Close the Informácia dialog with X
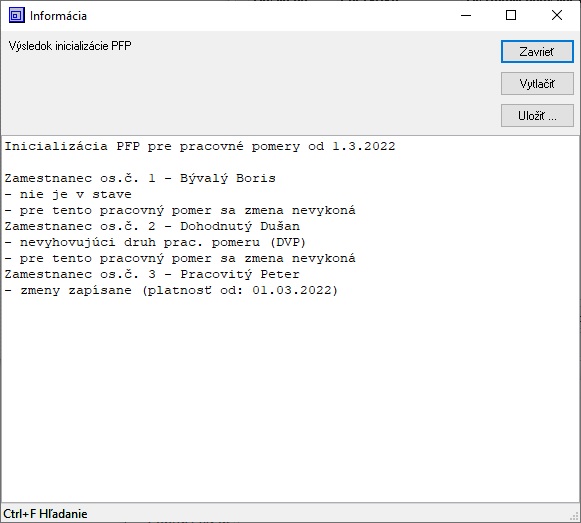The image size is (581, 523). (x=557, y=16)
